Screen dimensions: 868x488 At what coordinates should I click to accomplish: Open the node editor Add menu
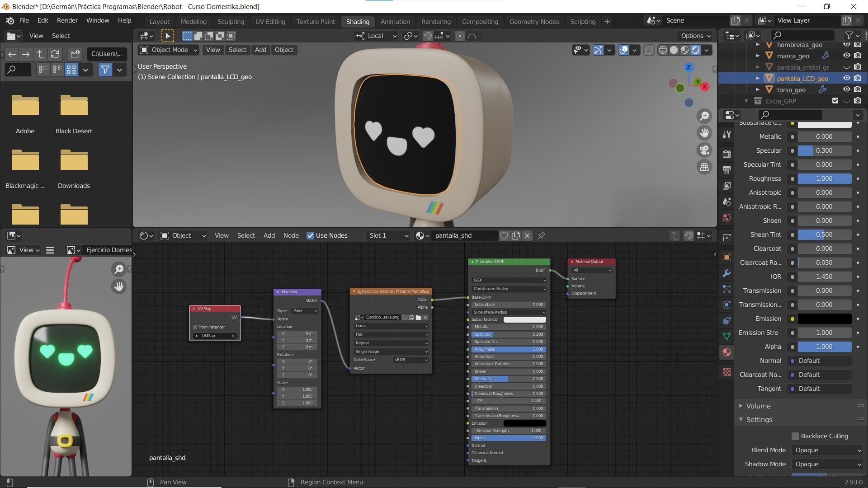[269, 235]
